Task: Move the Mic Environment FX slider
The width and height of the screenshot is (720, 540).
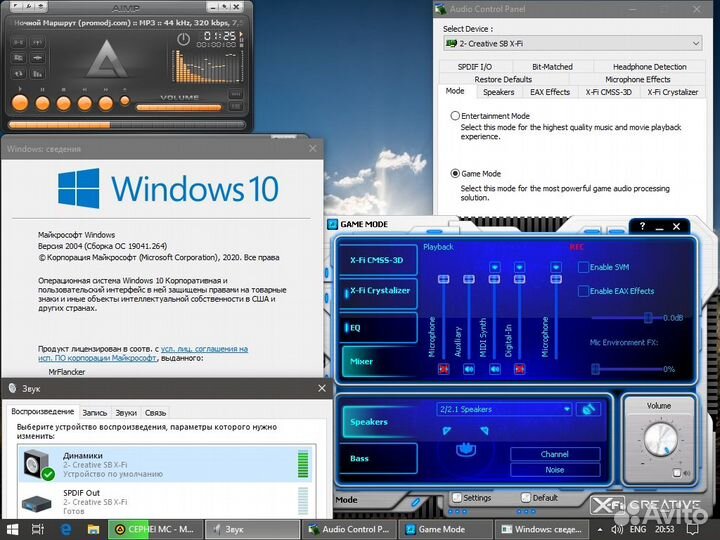Action: pyautogui.click(x=596, y=369)
